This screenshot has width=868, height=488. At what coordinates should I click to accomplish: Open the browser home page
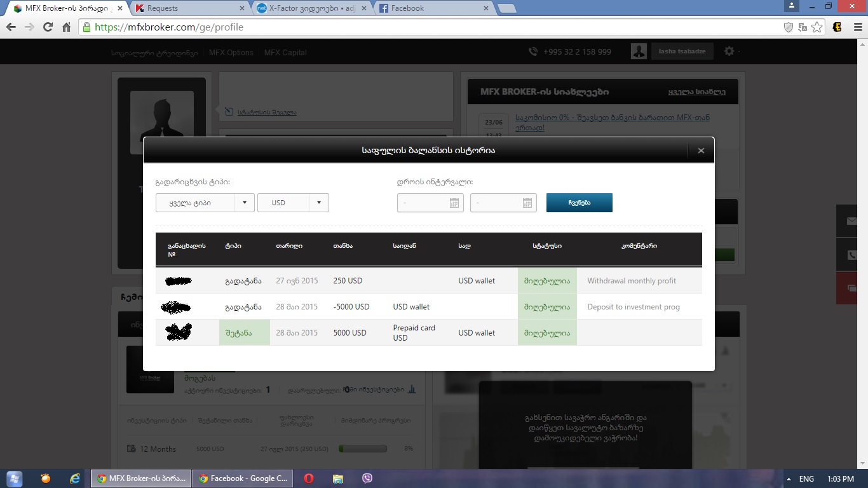(66, 27)
